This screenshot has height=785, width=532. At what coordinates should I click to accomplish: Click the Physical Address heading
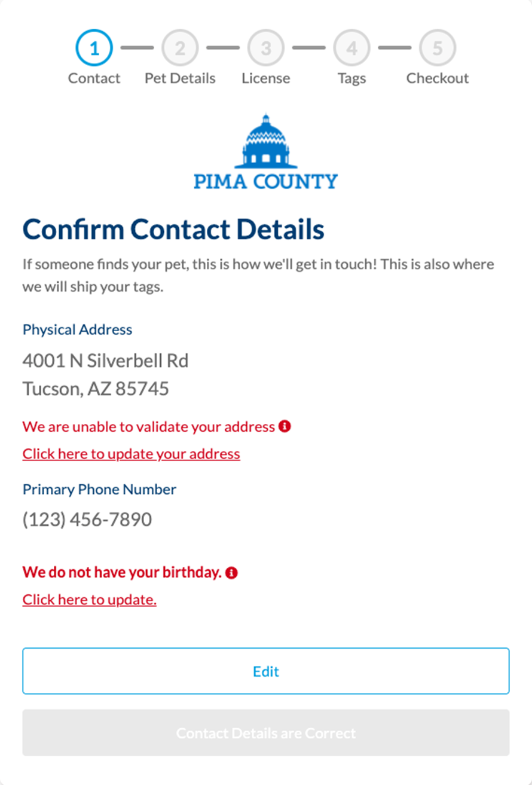(77, 329)
